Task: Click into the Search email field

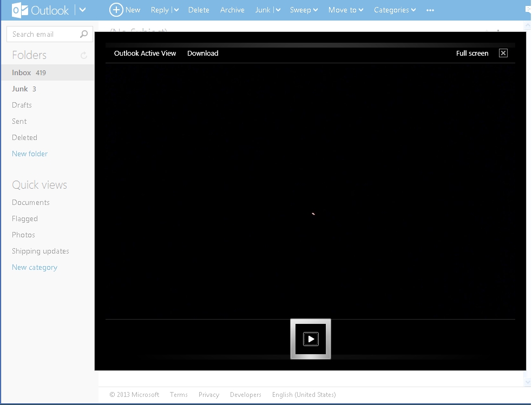Action: [x=44, y=34]
